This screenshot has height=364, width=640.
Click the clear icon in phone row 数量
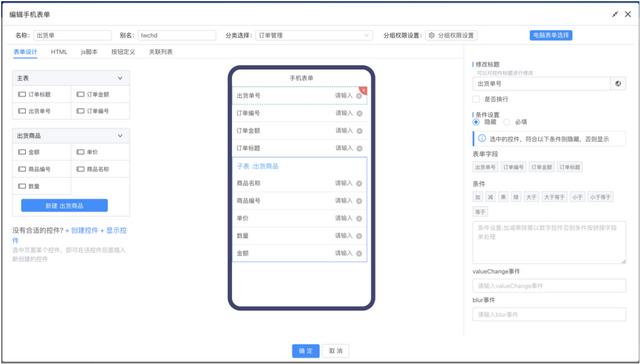(359, 236)
